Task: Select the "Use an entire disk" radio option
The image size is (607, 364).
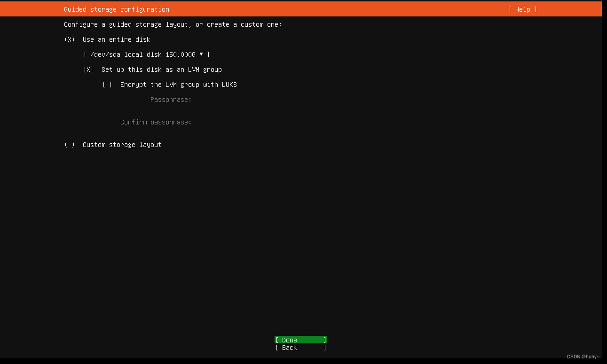Action: 69,39
